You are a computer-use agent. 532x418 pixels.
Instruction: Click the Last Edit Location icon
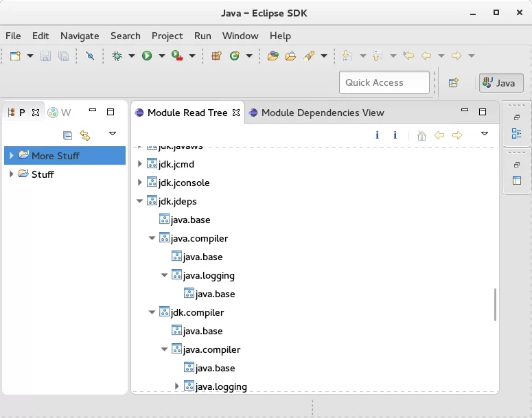pyautogui.click(x=408, y=56)
